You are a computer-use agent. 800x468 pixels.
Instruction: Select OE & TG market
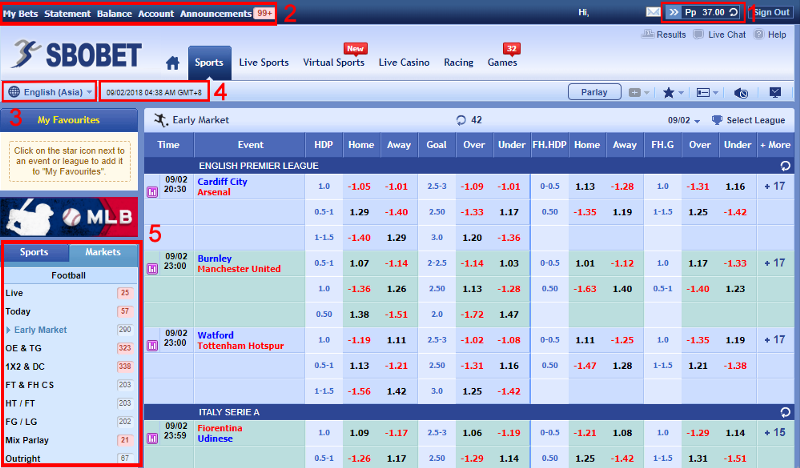point(70,348)
